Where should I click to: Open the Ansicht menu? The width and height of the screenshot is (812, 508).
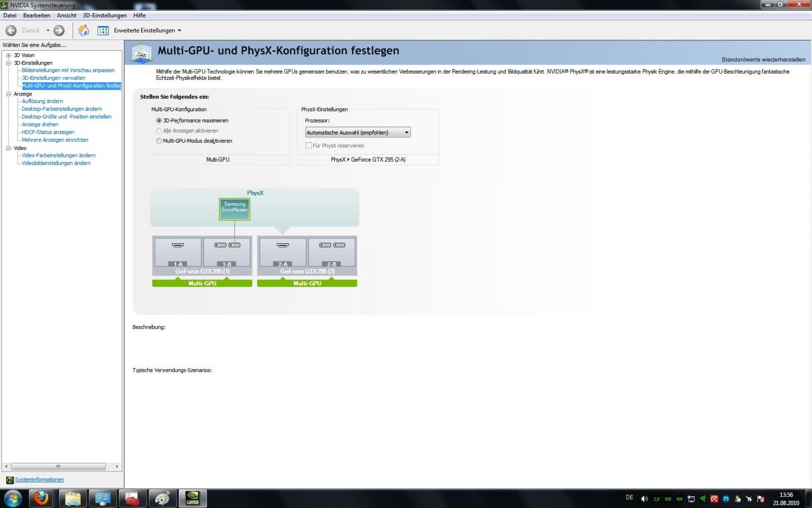(x=66, y=15)
